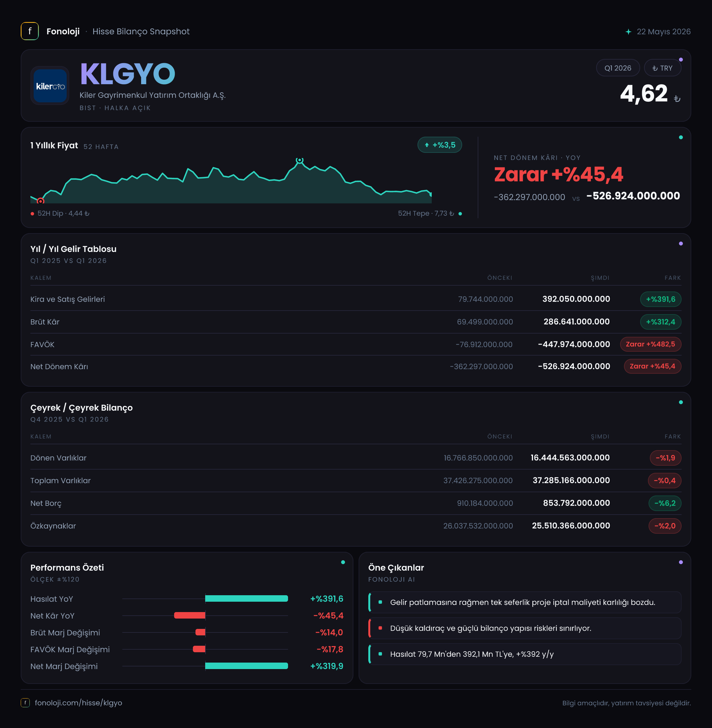712x728 pixels.
Task: Click the TRY currency pill
Action: click(662, 68)
